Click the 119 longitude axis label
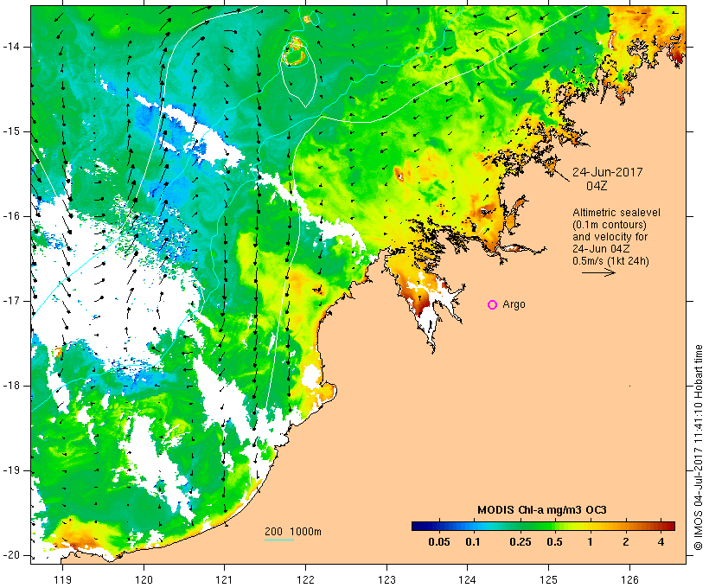This screenshot has width=709, height=588. (62, 579)
